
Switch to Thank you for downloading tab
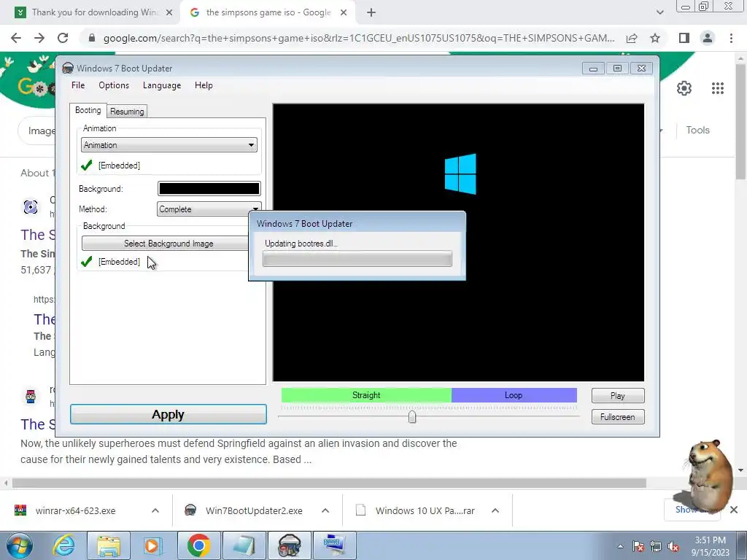(x=94, y=12)
